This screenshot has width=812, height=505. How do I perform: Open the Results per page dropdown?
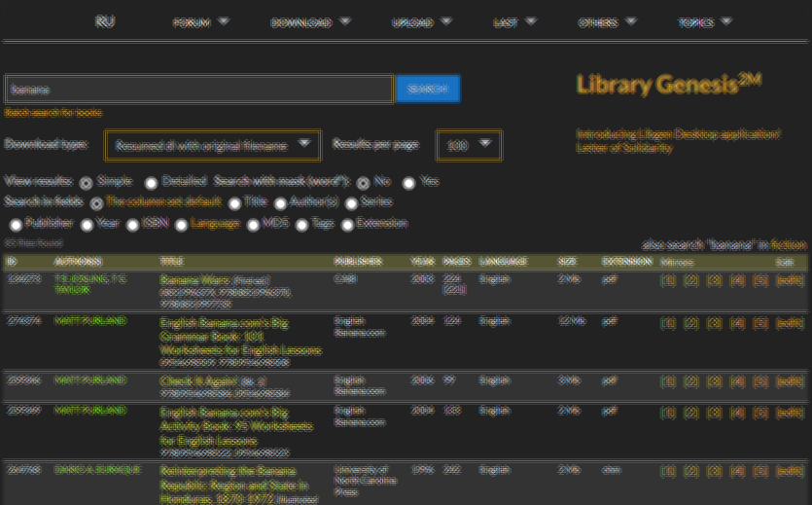coord(469,145)
